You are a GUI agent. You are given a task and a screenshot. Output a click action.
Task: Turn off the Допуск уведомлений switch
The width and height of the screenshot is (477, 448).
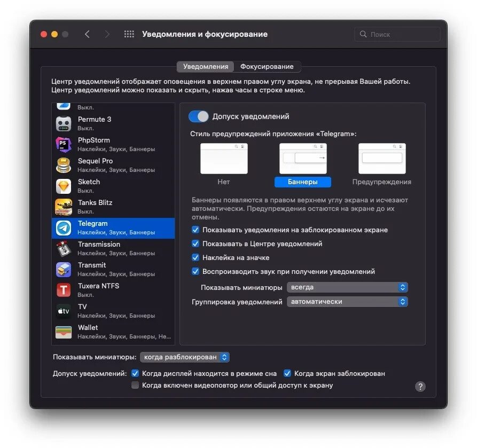click(x=198, y=116)
